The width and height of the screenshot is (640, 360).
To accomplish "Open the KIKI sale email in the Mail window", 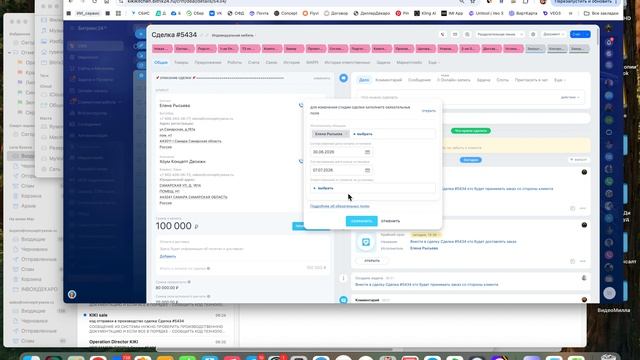I will point(157,324).
